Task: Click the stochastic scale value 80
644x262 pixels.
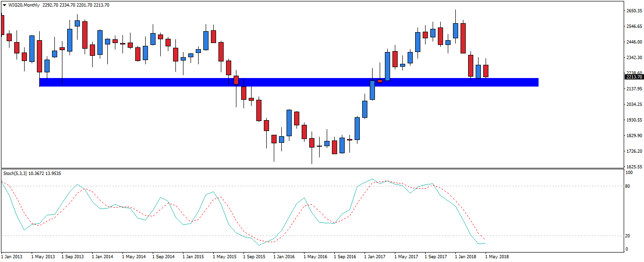Action: pos(628,186)
